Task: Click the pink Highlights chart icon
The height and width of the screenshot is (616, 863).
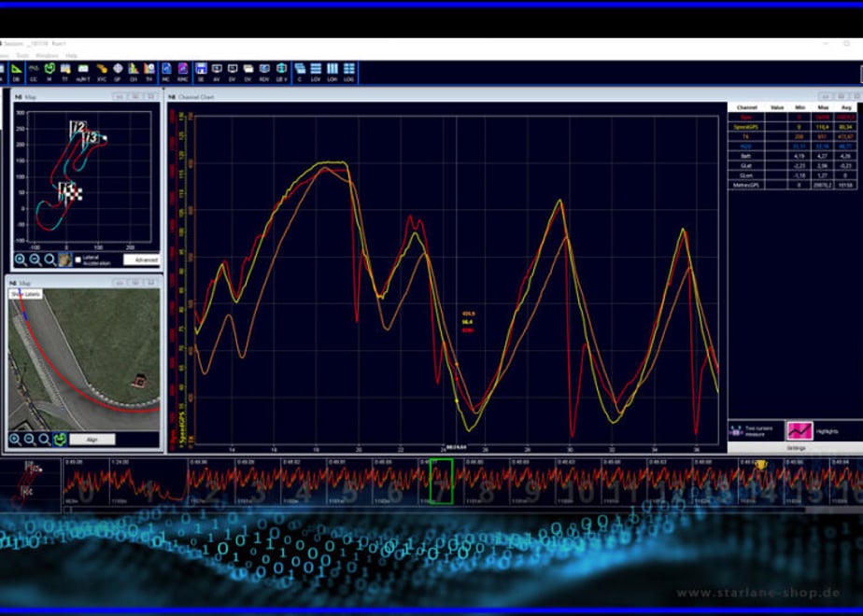Action: [x=799, y=430]
